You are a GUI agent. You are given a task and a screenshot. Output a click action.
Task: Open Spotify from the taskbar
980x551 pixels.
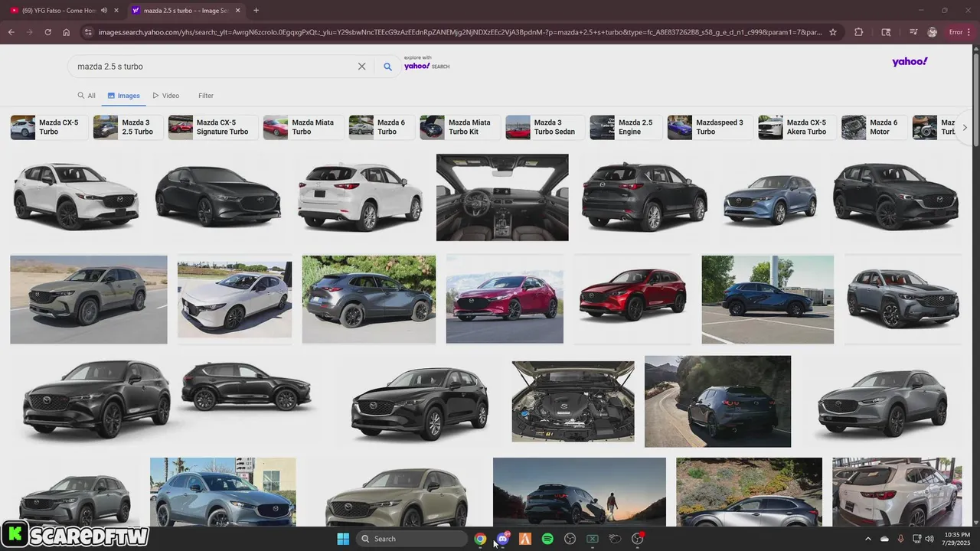point(547,539)
